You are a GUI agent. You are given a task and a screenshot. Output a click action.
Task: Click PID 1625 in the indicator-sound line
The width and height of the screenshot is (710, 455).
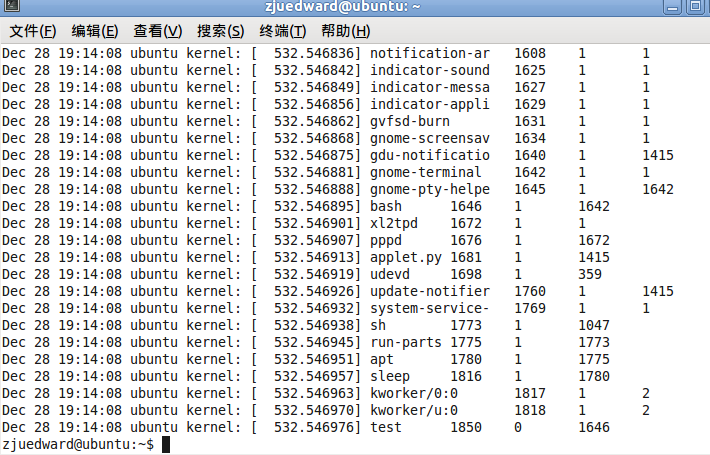coord(530,70)
